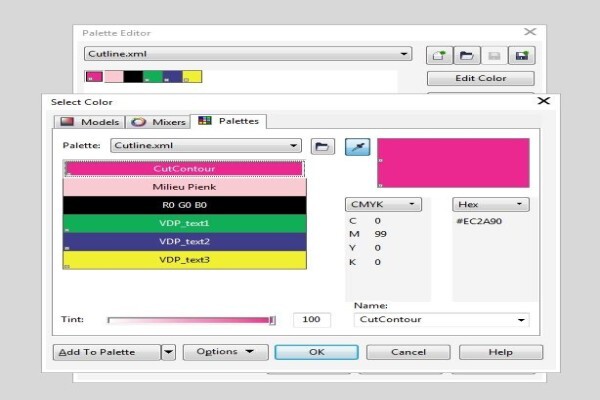Screen dimensions: 600x400
Task: Click the black swatch in Palette Editor strip
Action: pos(133,77)
